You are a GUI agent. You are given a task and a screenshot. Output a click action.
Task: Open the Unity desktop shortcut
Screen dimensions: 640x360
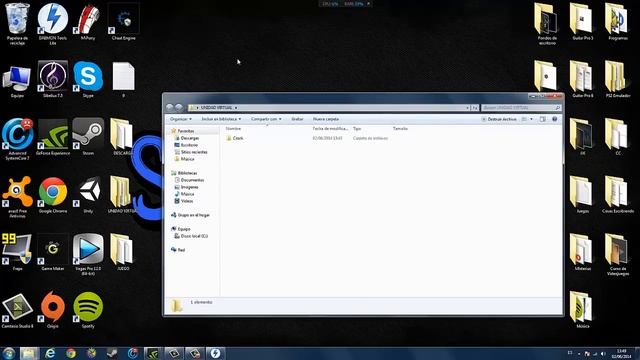[88, 195]
